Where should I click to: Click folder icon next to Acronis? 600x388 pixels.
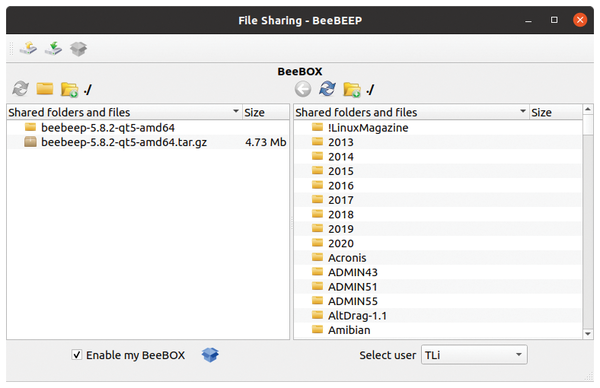click(x=317, y=257)
